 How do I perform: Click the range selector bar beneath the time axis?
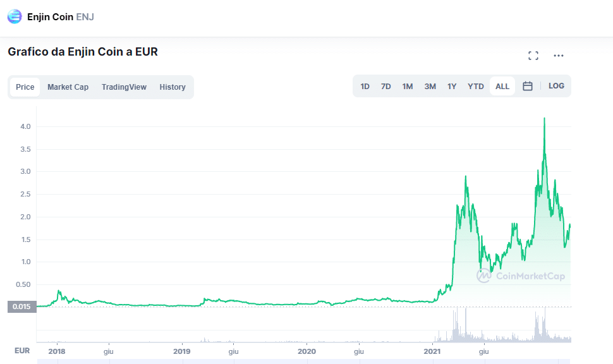click(x=304, y=361)
